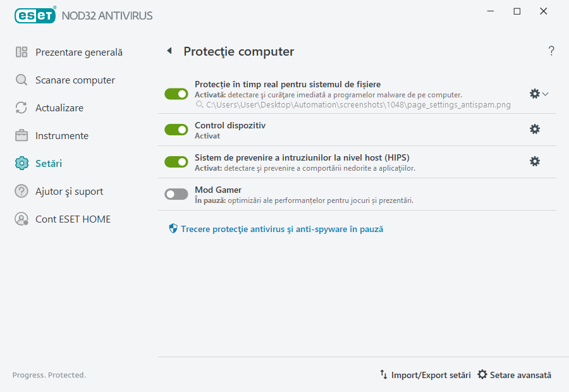The image size is (569, 392).
Task: Open the Prezentare generală sidebar icon
Action: [21, 52]
